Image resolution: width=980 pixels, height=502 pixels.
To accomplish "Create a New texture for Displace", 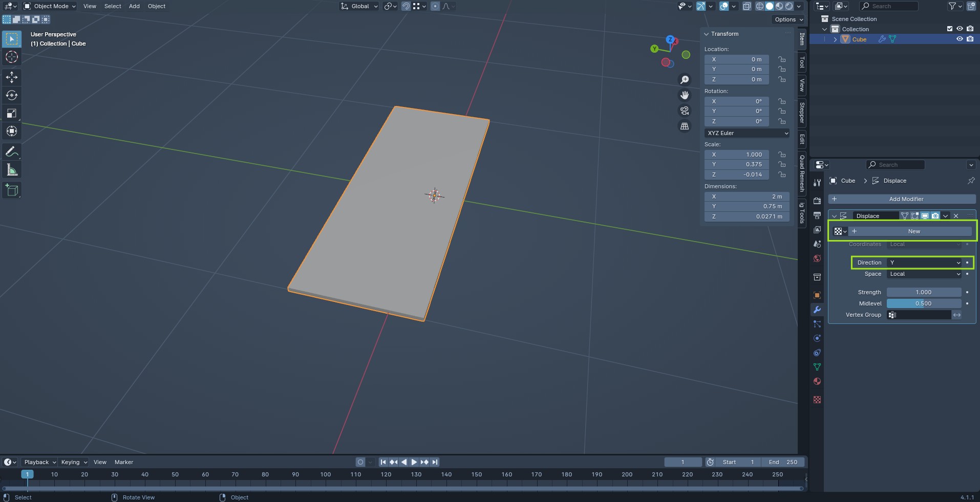I will click(x=913, y=231).
